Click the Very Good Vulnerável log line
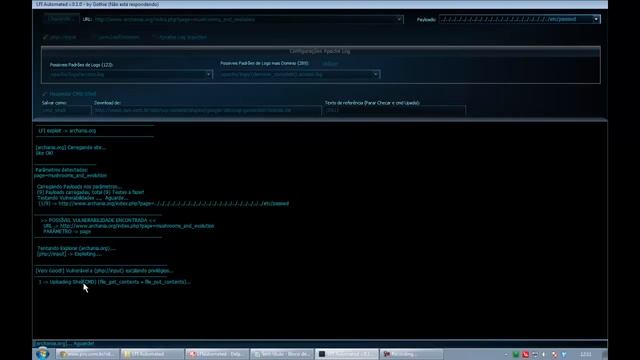Image resolution: width=640 pixels, height=360 pixels. [x=104, y=271]
